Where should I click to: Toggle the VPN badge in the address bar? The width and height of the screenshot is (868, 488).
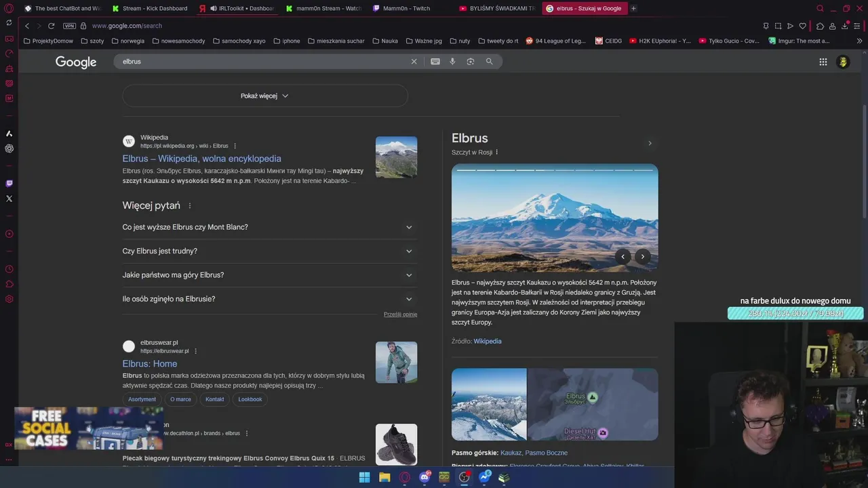click(69, 26)
